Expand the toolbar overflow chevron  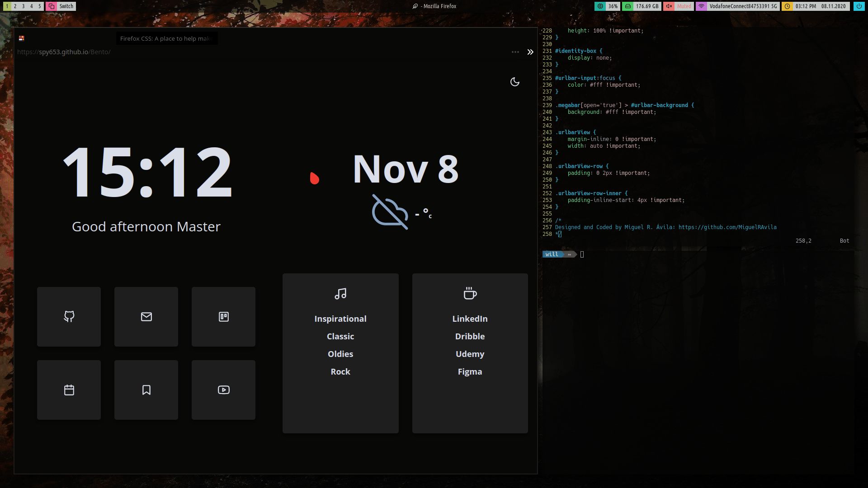tap(530, 52)
